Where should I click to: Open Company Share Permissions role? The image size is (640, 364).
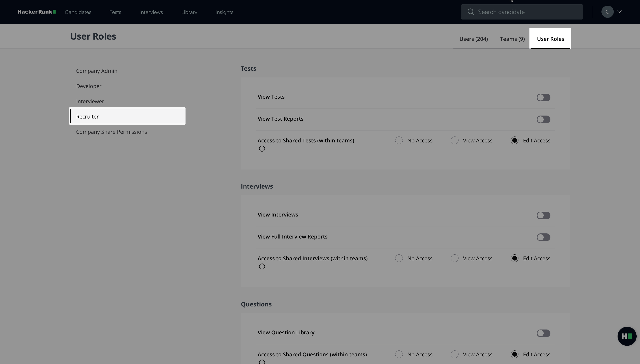point(111,132)
